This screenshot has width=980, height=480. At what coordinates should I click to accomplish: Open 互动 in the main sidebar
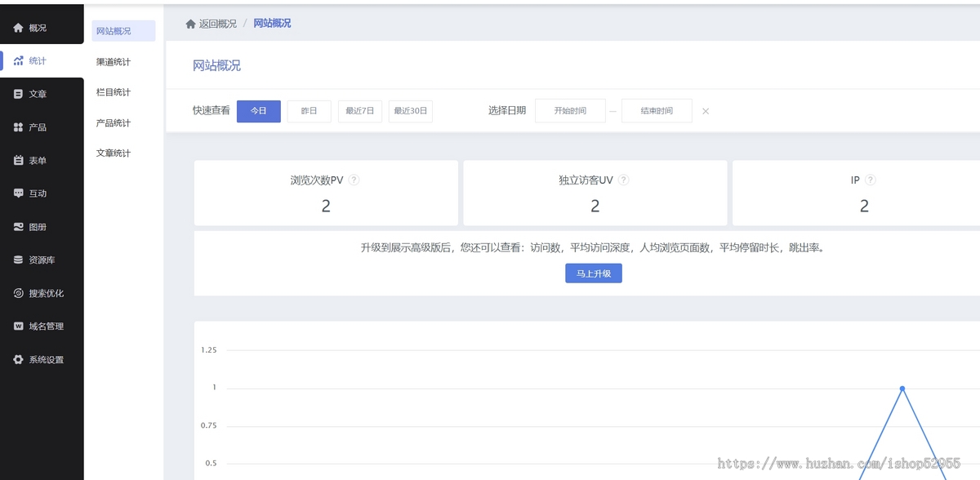click(x=42, y=193)
